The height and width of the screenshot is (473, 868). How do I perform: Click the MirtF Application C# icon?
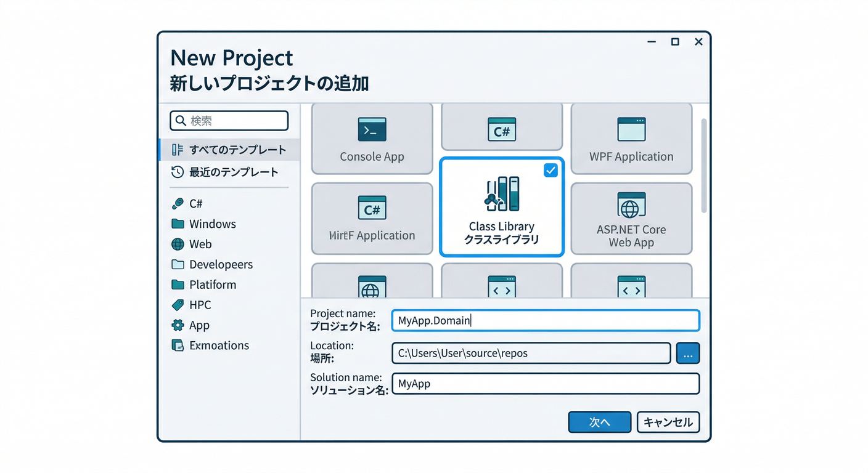click(372, 208)
